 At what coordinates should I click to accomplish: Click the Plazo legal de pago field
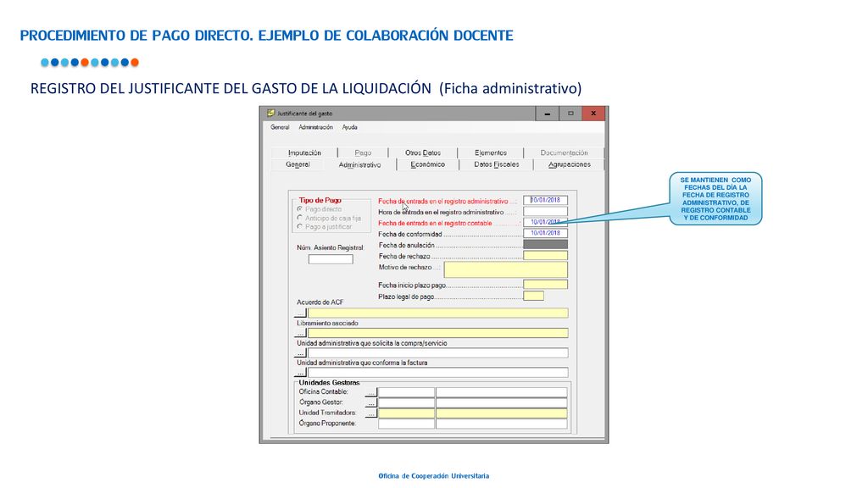tap(534, 296)
